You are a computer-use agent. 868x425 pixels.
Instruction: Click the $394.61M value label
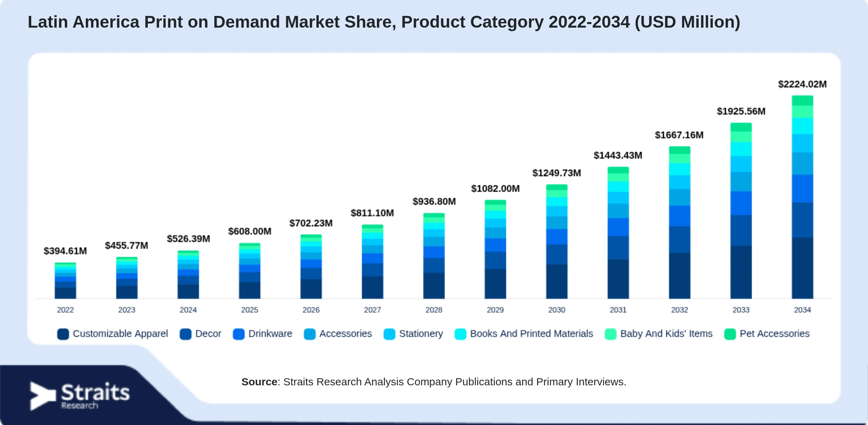65,251
